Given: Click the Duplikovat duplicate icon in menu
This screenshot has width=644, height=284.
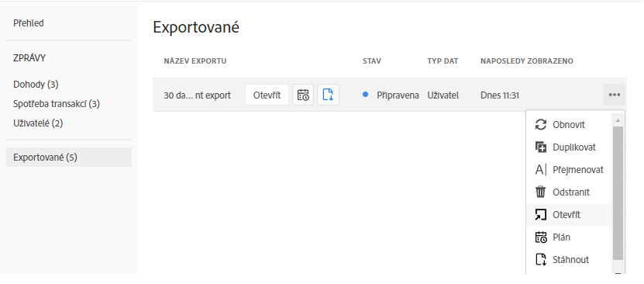Looking at the screenshot, I should [541, 147].
